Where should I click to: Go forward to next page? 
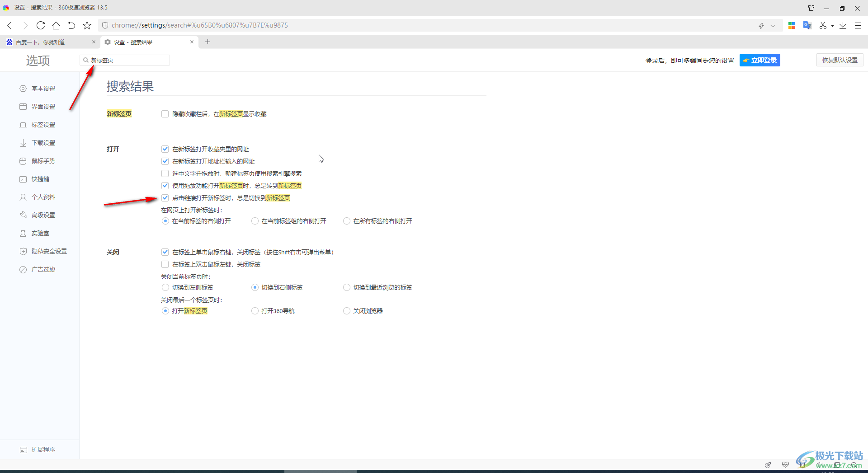25,25
